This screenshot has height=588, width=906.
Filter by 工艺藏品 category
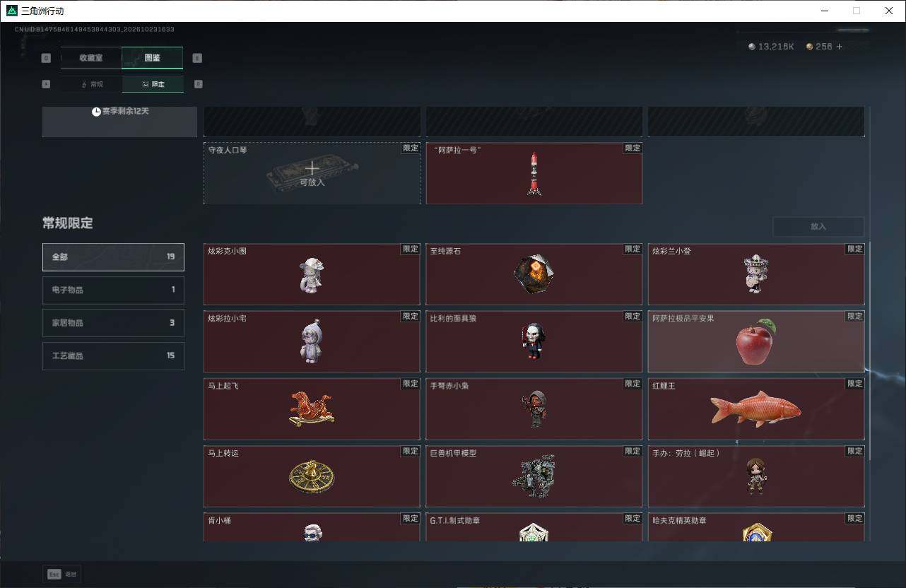tap(113, 355)
